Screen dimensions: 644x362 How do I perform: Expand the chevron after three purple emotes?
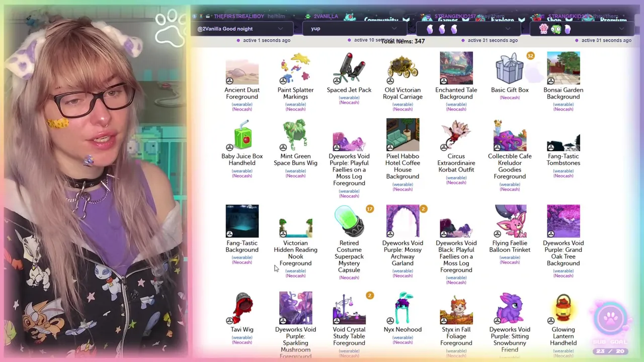508,29
